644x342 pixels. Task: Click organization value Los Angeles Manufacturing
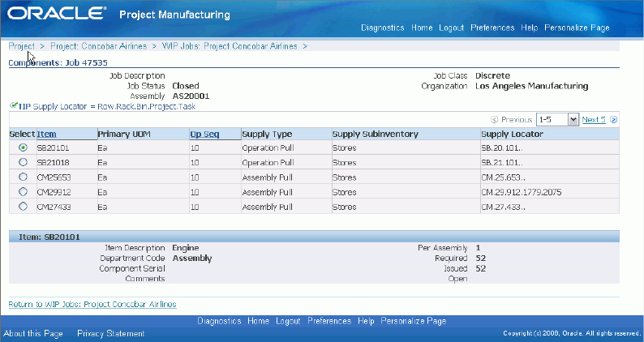click(x=531, y=86)
